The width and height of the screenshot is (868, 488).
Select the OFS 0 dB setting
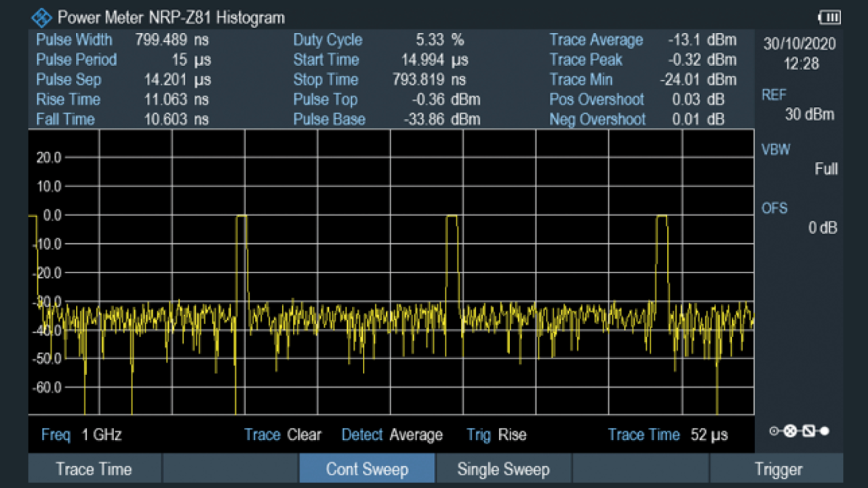tap(798, 218)
